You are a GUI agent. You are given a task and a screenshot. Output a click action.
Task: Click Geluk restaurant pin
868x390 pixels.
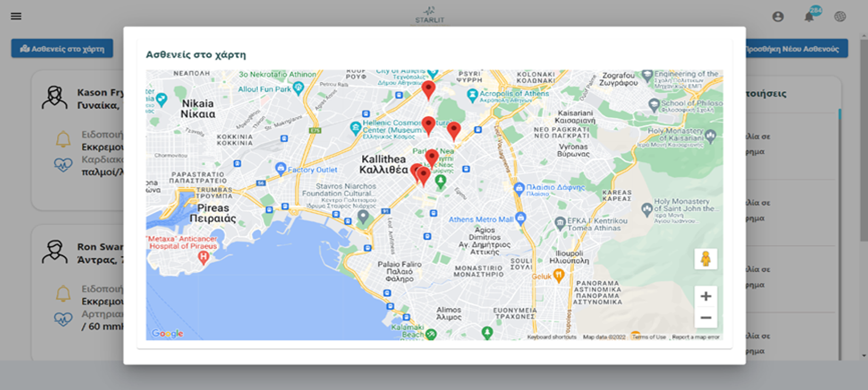pyautogui.click(x=559, y=275)
